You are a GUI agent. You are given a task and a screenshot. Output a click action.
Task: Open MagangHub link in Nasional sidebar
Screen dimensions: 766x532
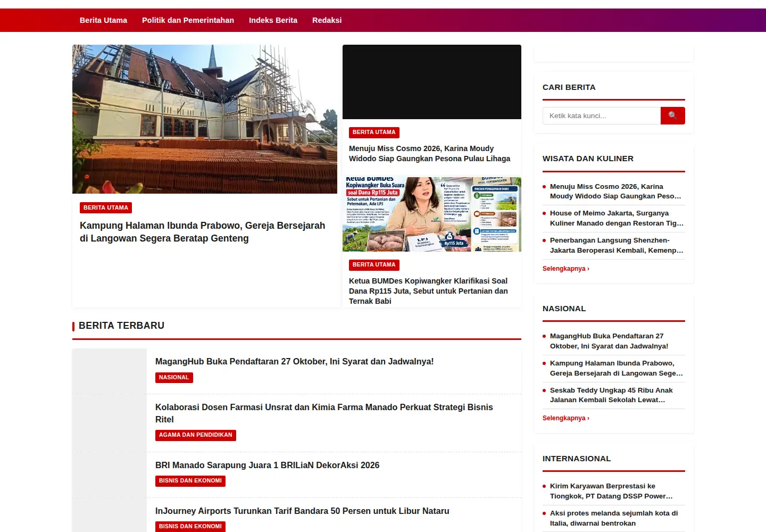609,341
